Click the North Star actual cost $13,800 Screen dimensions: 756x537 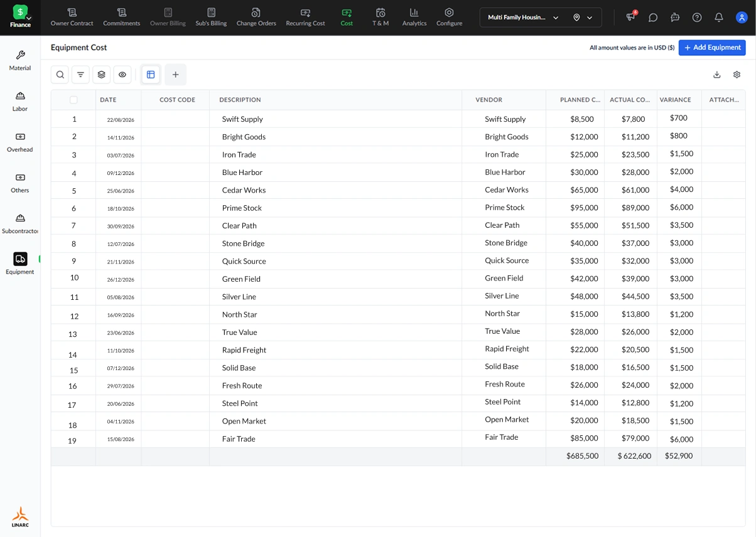[x=635, y=314]
